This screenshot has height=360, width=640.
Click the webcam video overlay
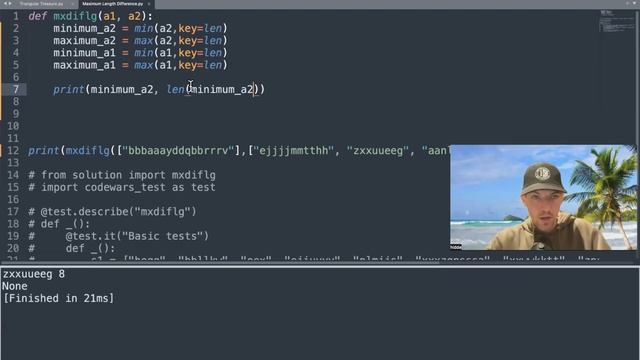click(543, 198)
